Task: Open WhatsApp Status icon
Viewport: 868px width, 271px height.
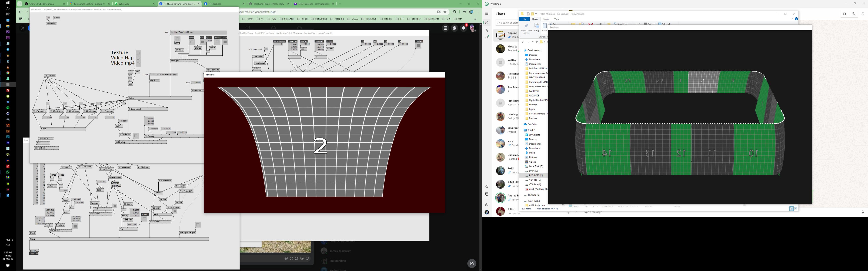Action: click(487, 38)
